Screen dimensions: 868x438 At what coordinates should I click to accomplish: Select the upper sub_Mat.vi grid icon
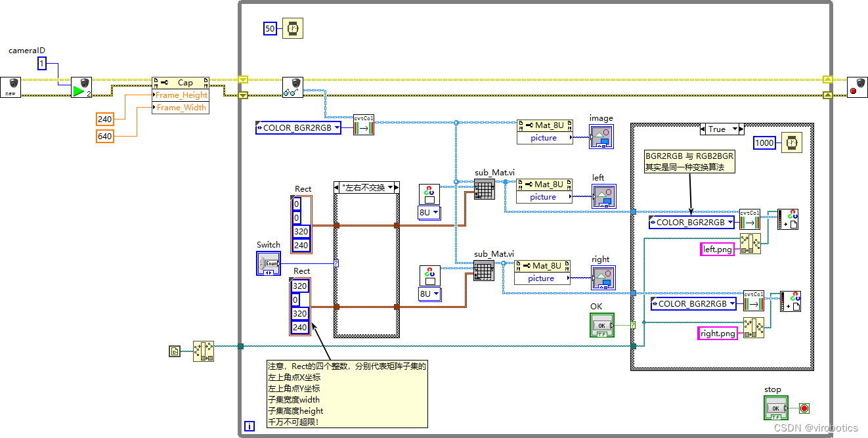point(483,190)
